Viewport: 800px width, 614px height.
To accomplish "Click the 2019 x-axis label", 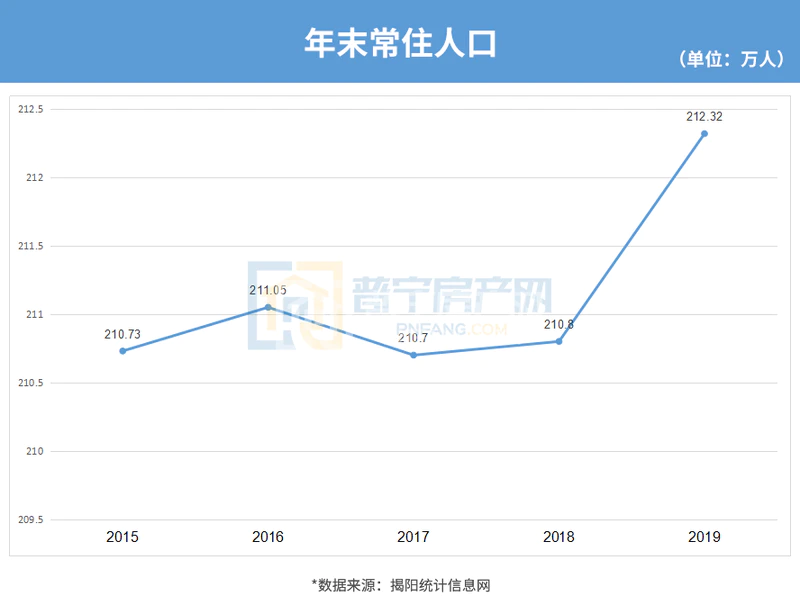I will click(x=704, y=537).
